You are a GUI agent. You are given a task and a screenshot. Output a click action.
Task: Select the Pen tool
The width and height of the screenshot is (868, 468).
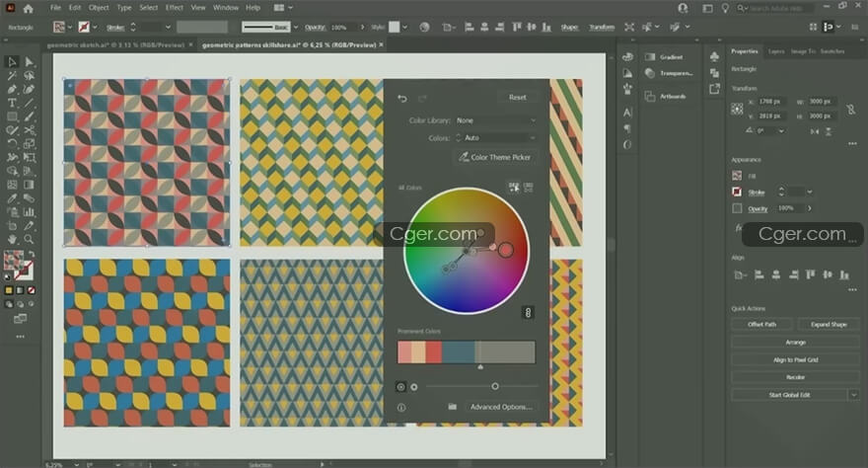[x=12, y=89]
